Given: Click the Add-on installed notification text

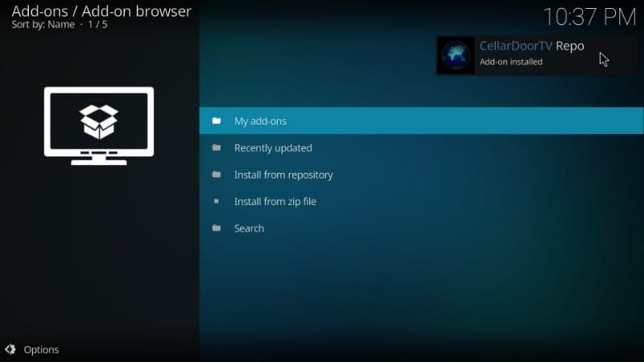Looking at the screenshot, I should [x=511, y=62].
